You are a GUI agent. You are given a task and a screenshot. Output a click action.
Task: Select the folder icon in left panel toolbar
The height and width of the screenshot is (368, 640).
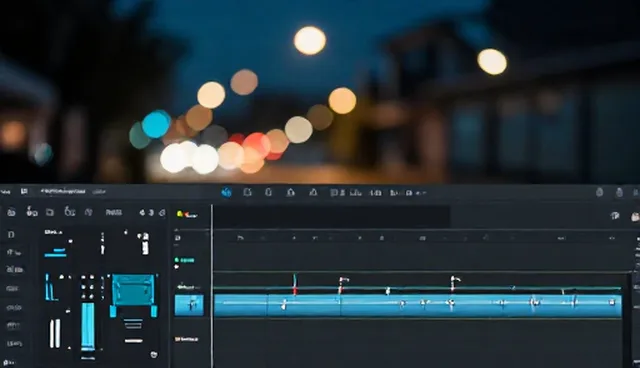tap(50, 212)
